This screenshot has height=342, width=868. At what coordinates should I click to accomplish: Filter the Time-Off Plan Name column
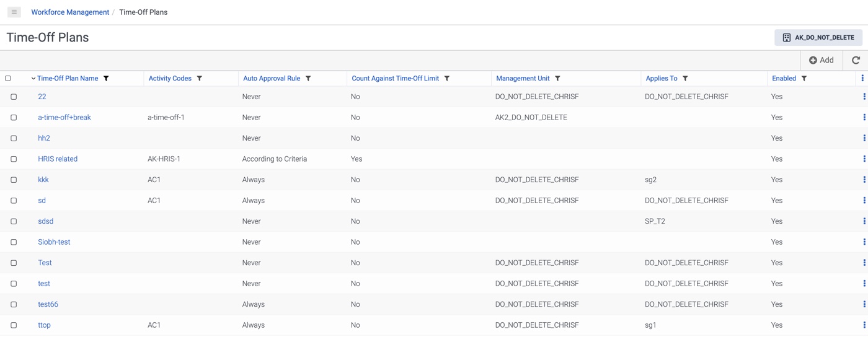[106, 79]
